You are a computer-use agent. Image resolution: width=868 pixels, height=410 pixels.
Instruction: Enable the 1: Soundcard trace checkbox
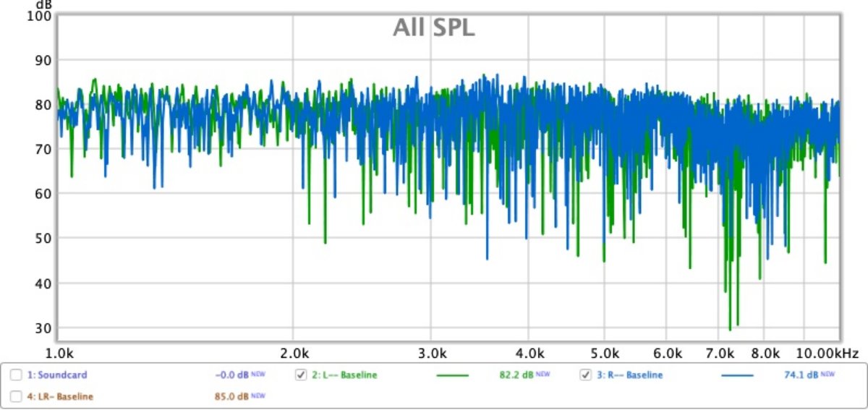coord(15,375)
